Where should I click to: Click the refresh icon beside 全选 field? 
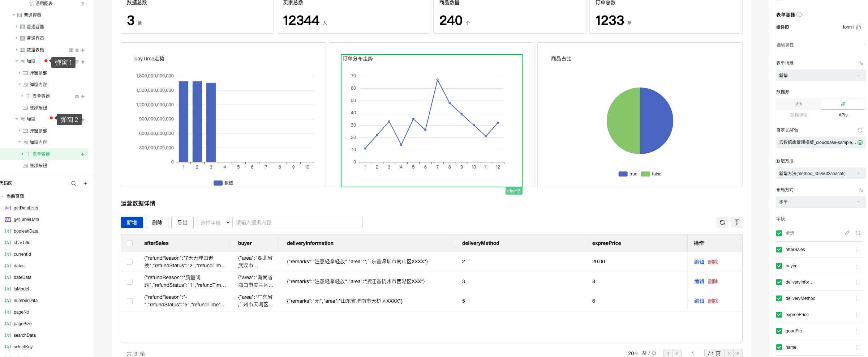point(858,233)
